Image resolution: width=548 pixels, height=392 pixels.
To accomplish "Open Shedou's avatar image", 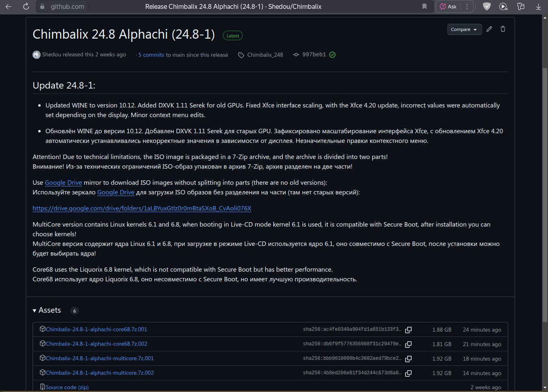I will pyautogui.click(x=37, y=55).
